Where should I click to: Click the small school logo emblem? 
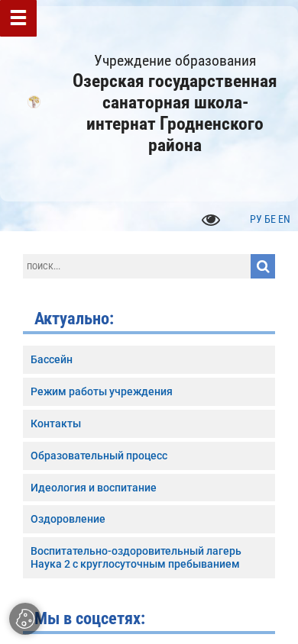pos(34,101)
